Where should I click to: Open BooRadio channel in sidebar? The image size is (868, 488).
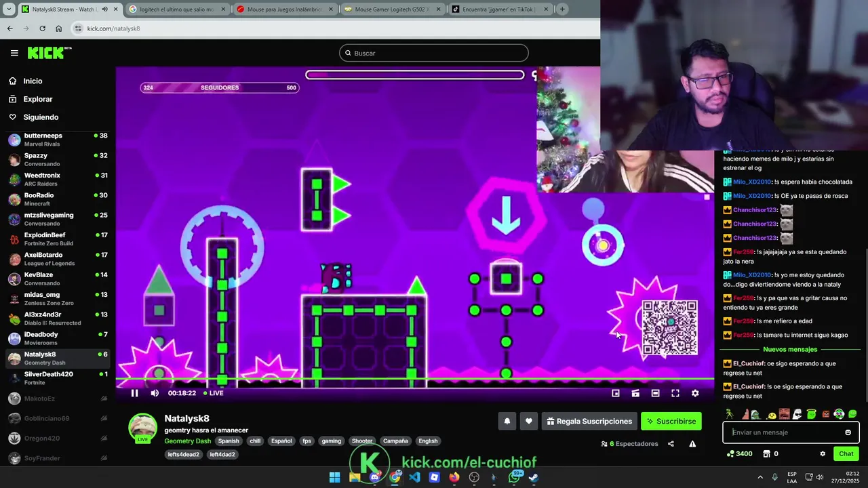pos(58,199)
